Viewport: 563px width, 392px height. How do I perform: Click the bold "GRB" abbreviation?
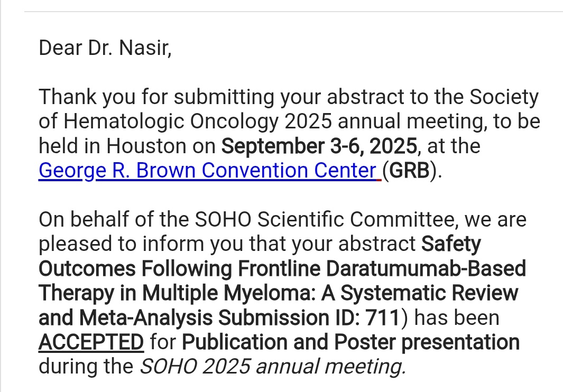(x=409, y=170)
